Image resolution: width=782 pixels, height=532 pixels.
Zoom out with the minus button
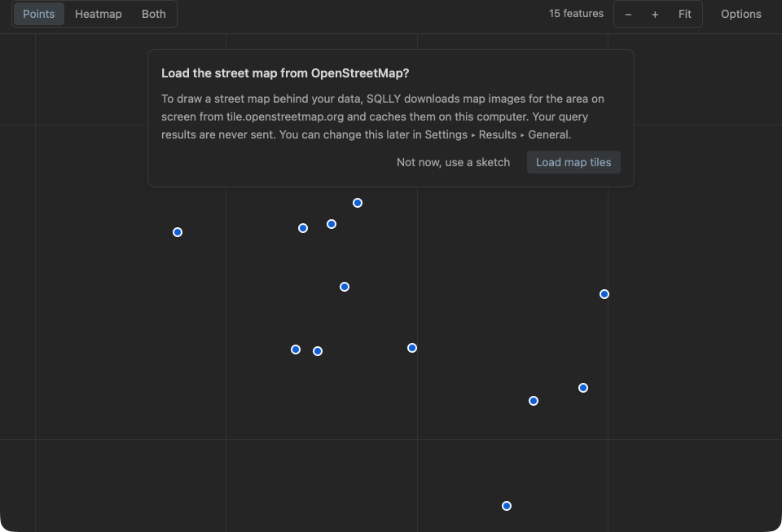[628, 14]
